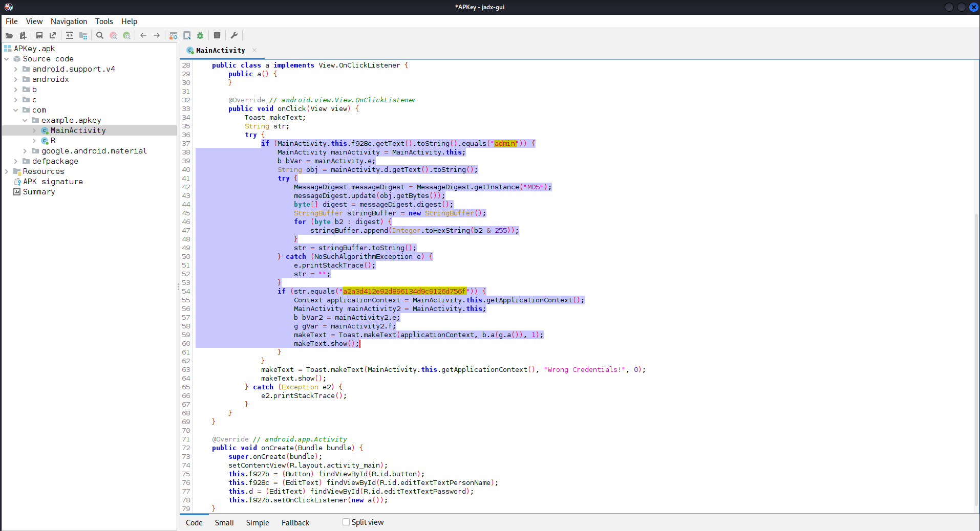
Task: Select the R class in tree
Action: 53,141
